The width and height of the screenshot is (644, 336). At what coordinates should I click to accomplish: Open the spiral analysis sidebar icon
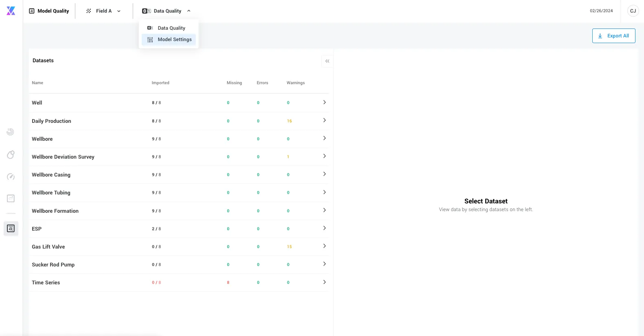point(11,132)
